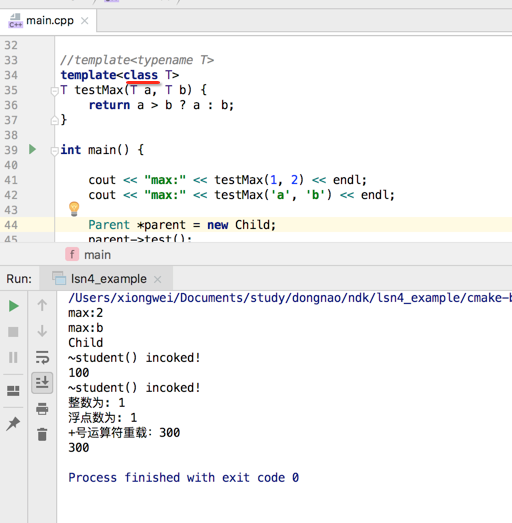512x523 pixels.
Task: Click the fold end marker at line 37
Action: (54, 120)
